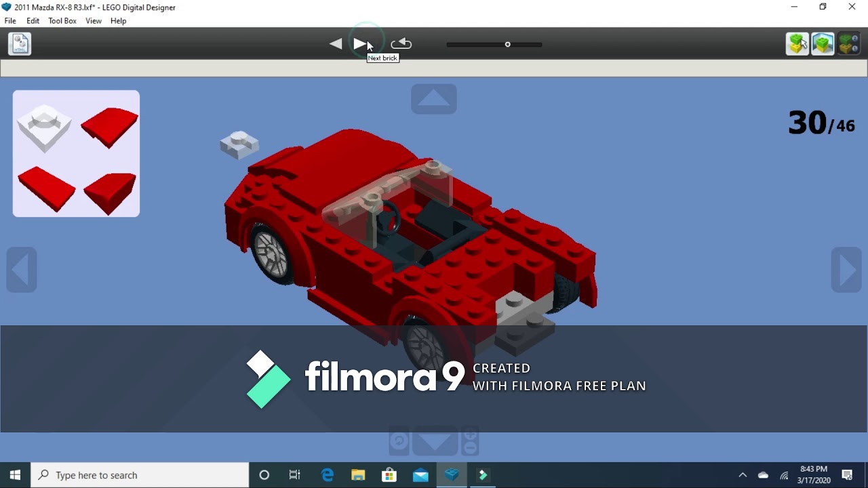Viewport: 868px width, 488px height.
Task: Click the repeat step icon
Action: 401,44
